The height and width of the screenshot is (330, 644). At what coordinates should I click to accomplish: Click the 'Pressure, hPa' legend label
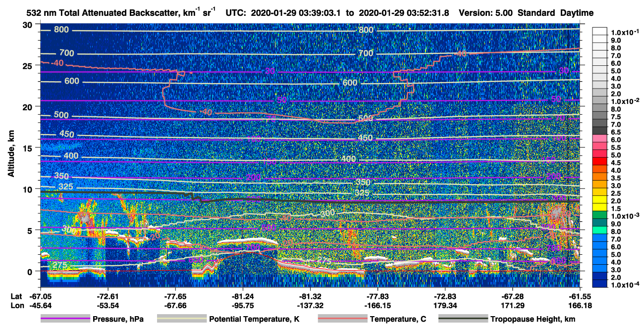click(118, 320)
